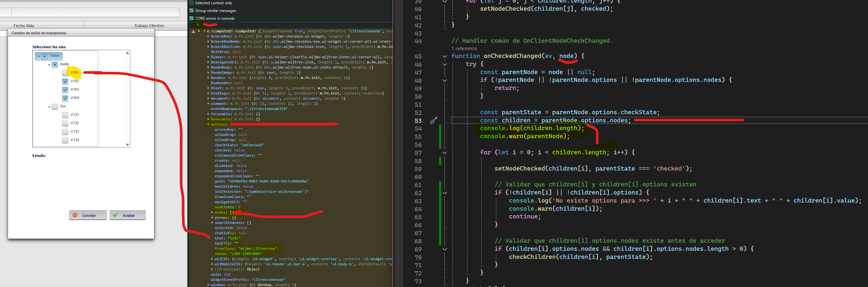Enable Selected context only option
Image resolution: width=868 pixels, height=287 pixels.
pos(191,3)
